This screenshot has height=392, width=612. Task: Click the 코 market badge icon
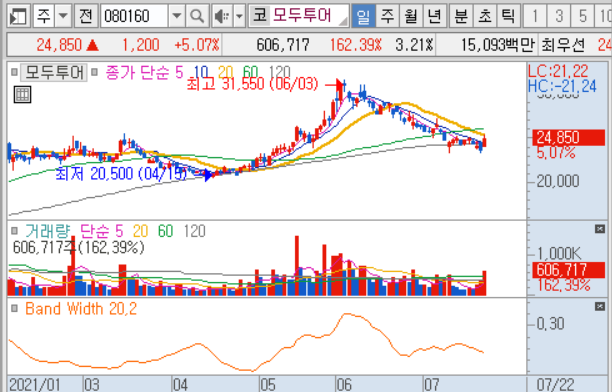(x=260, y=16)
